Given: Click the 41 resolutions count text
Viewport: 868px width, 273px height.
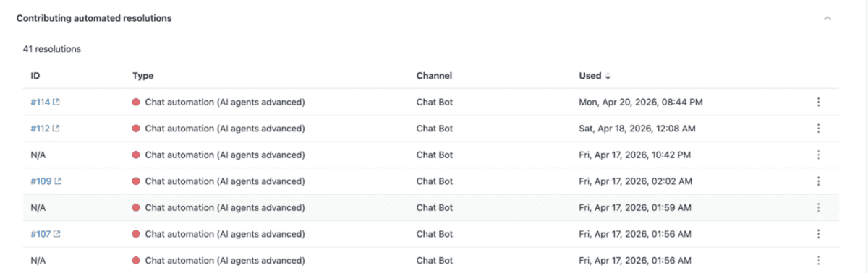Looking at the screenshot, I should point(51,50).
